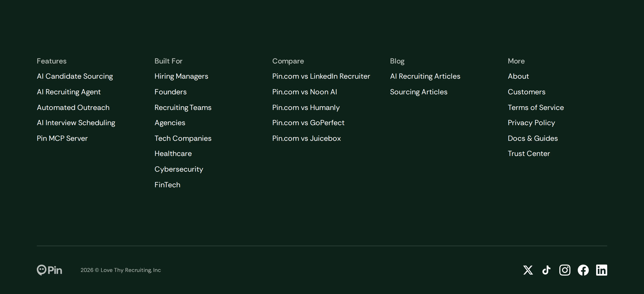Open the LinkedIn social icon

(601, 270)
